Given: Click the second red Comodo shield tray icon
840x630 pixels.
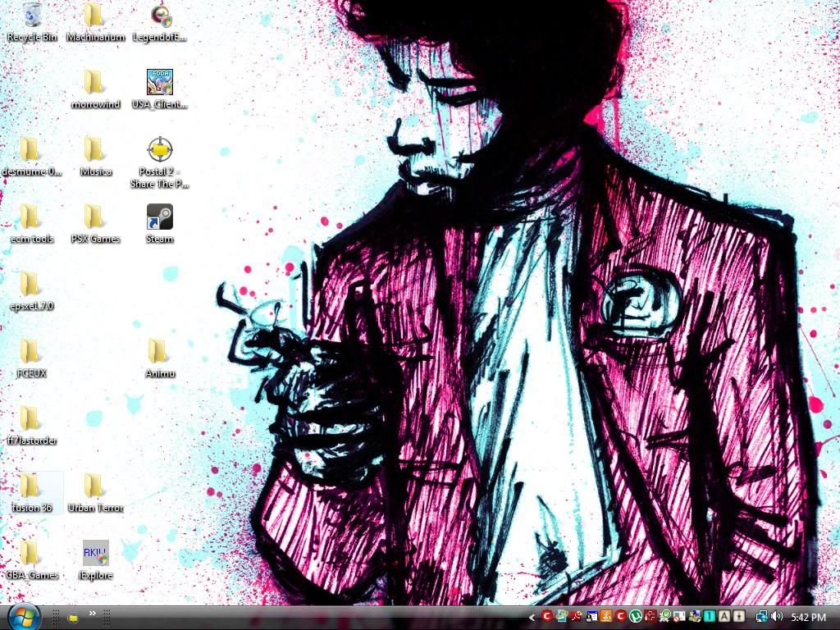Looking at the screenshot, I should click(621, 617).
